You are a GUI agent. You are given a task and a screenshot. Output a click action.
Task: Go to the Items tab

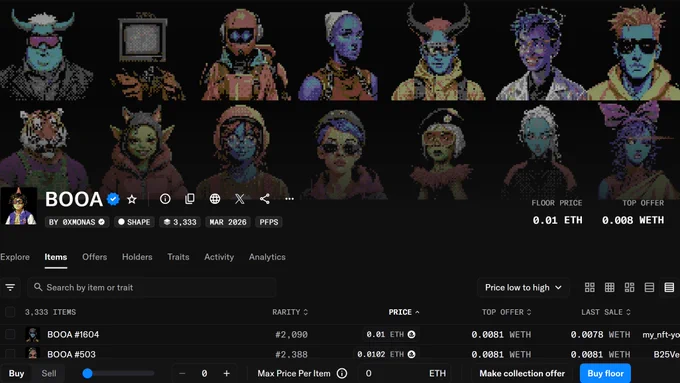pyautogui.click(x=56, y=257)
